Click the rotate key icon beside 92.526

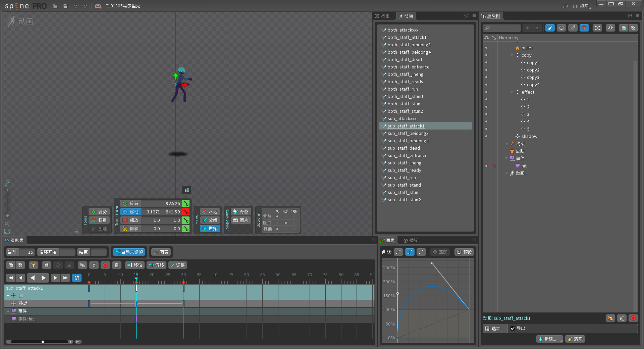[186, 203]
